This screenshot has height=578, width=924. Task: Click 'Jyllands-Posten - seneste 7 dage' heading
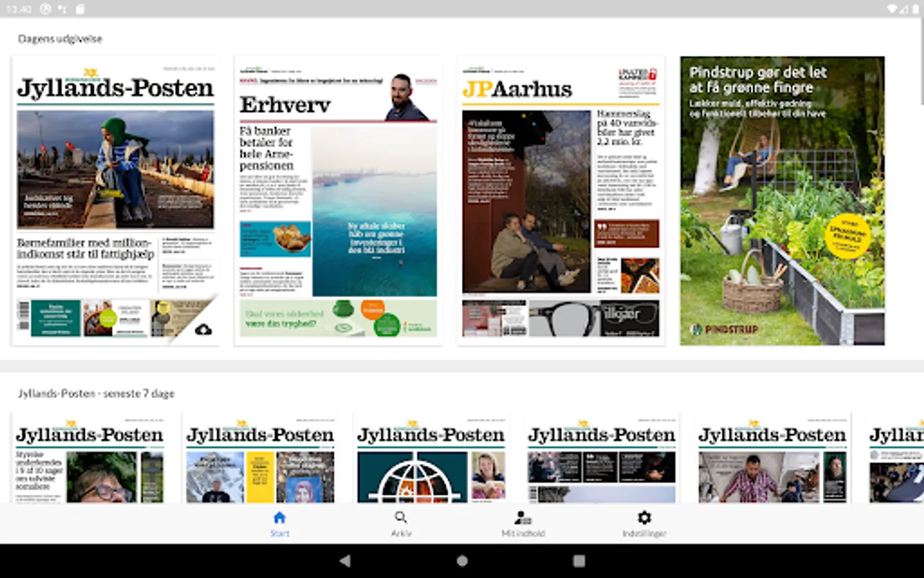[96, 394]
